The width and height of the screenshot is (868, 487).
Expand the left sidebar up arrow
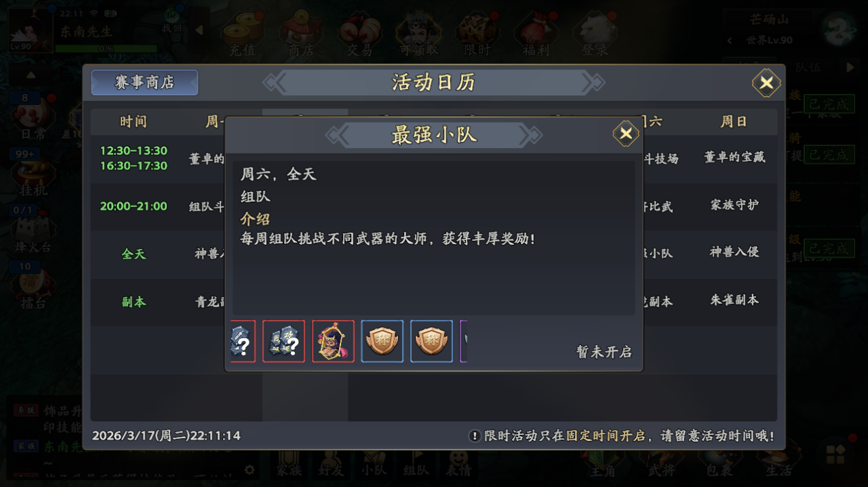click(x=31, y=75)
